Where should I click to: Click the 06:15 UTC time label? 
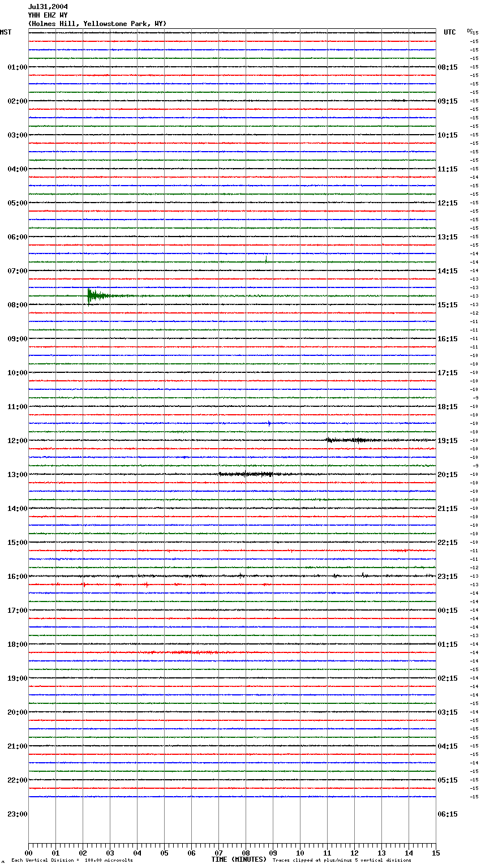click(x=448, y=814)
